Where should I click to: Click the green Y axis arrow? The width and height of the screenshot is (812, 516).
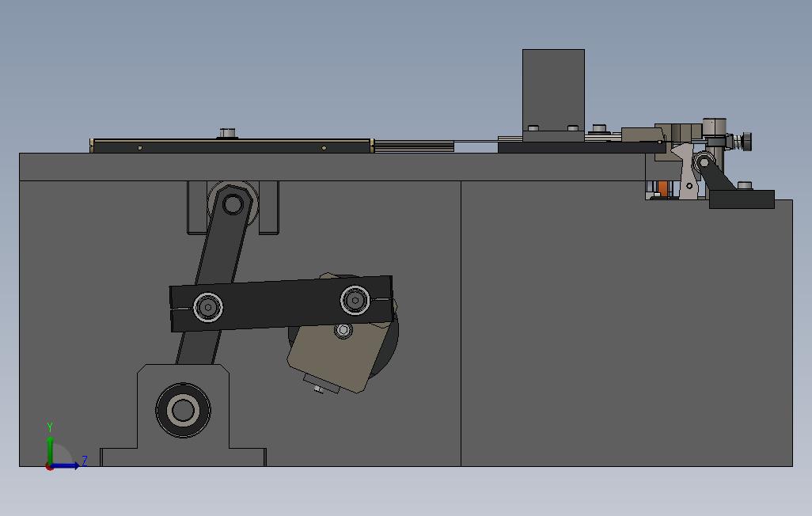point(51,442)
